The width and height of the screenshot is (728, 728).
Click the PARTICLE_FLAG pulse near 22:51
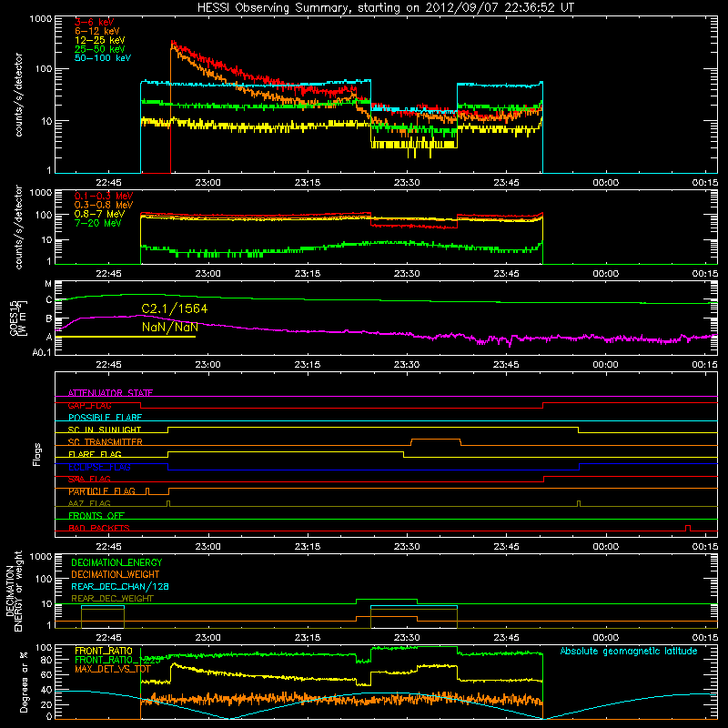[x=147, y=491]
